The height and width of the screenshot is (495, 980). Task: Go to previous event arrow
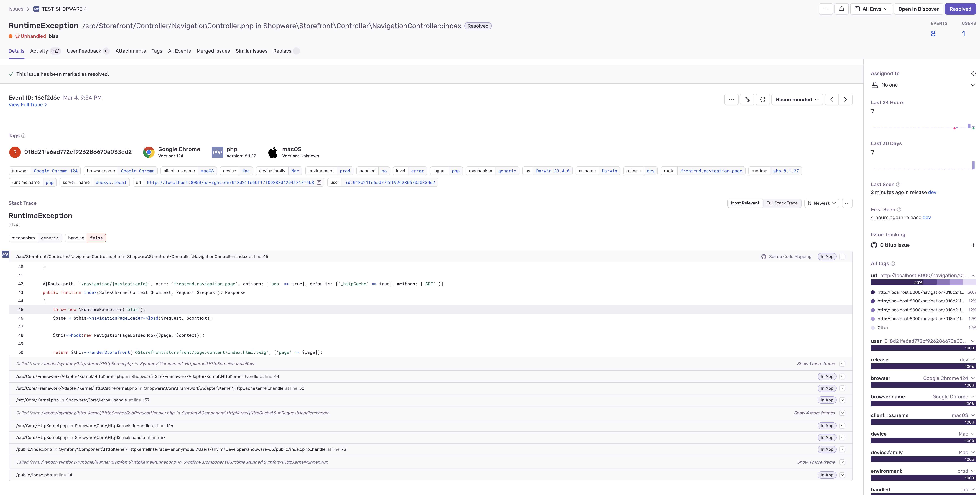[x=832, y=99]
